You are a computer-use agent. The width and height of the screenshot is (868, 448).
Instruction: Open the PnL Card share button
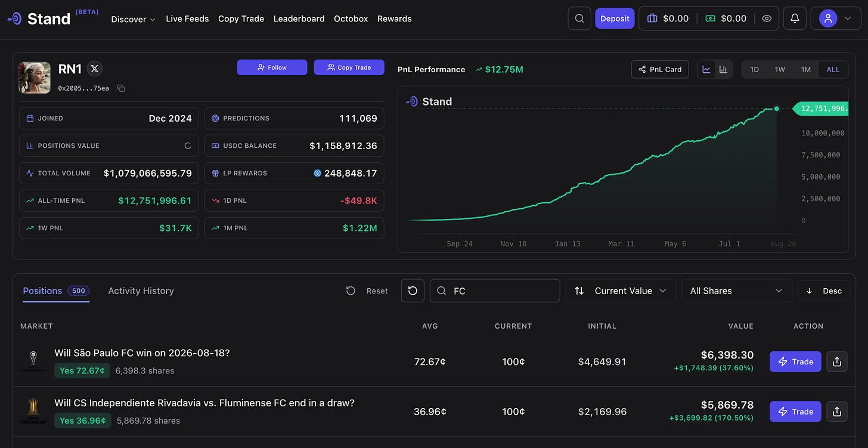(x=660, y=69)
